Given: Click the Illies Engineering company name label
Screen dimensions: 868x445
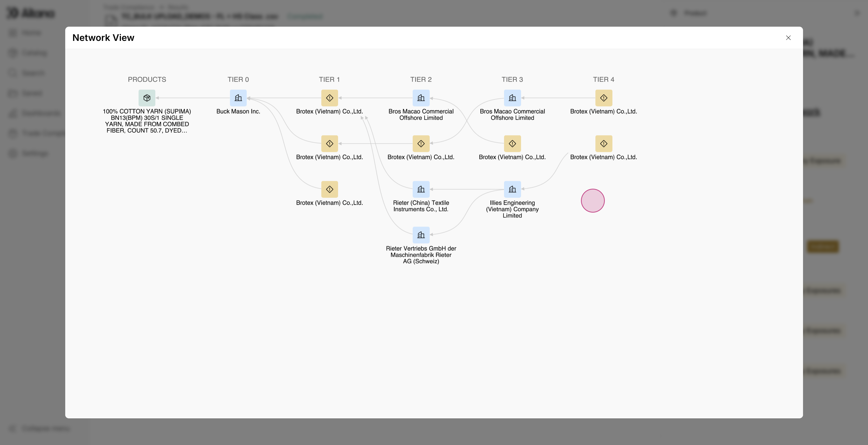Looking at the screenshot, I should (x=512, y=209).
